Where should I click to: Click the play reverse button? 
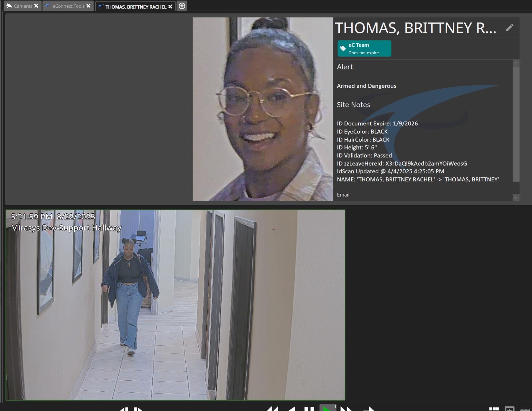(291, 409)
